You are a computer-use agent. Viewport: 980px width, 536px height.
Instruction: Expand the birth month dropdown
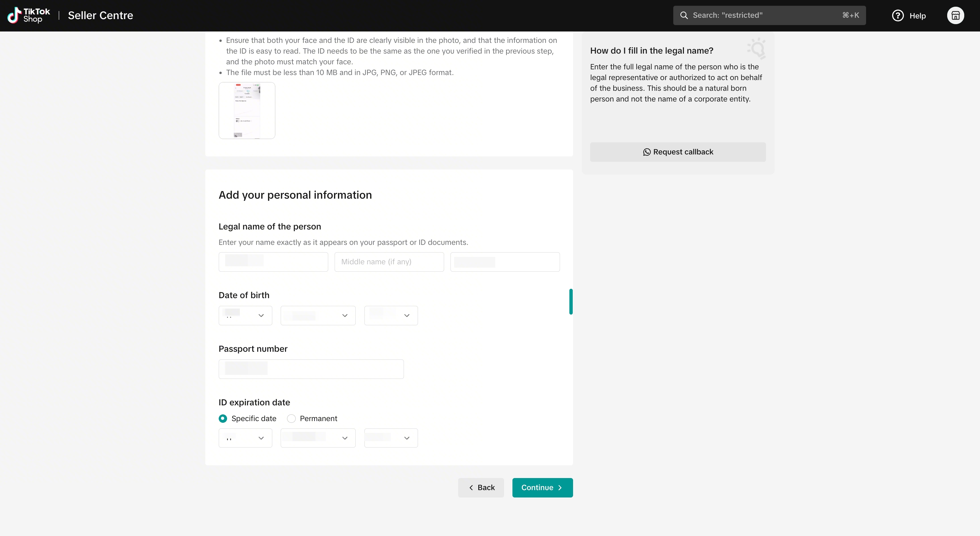tap(318, 315)
